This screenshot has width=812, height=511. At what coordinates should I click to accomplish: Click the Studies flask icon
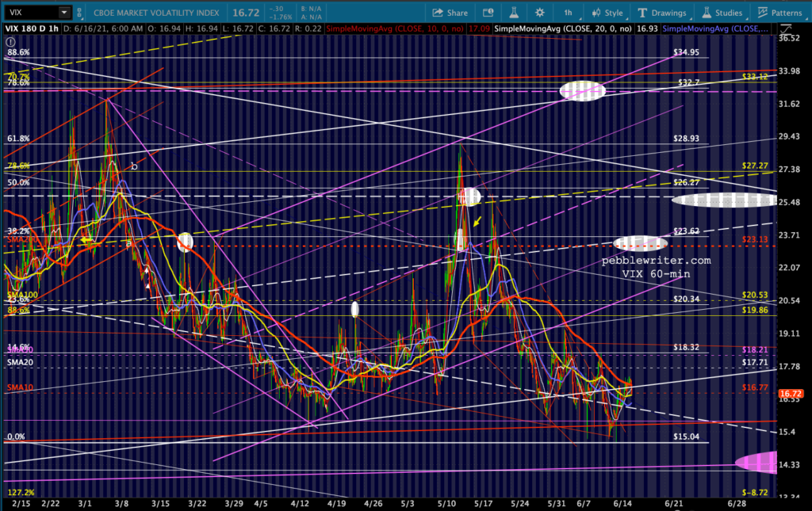[707, 13]
